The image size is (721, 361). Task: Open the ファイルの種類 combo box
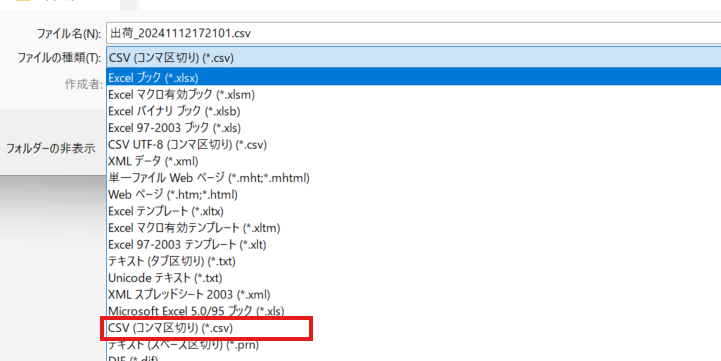click(x=413, y=57)
